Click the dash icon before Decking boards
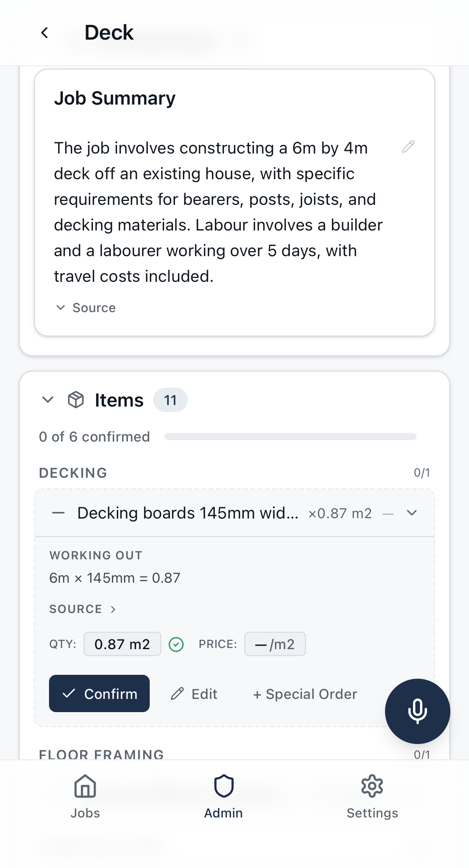 pos(58,513)
